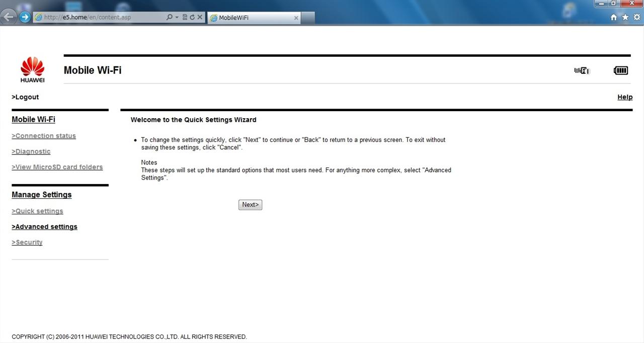
Task: Click the URL address field
Action: pyautogui.click(x=103, y=17)
